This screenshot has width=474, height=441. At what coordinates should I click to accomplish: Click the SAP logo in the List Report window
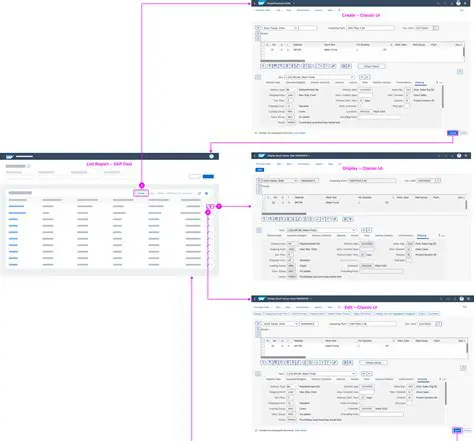click(x=9, y=156)
